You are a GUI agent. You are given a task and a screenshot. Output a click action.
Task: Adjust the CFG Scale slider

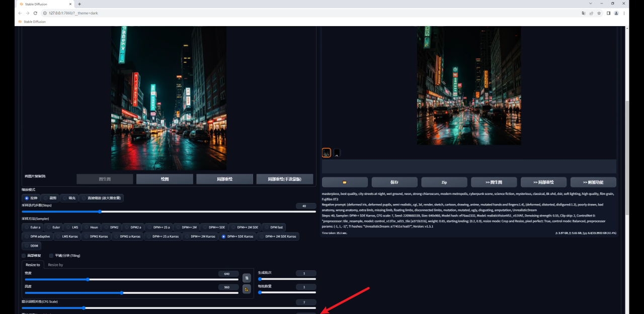pos(169,308)
